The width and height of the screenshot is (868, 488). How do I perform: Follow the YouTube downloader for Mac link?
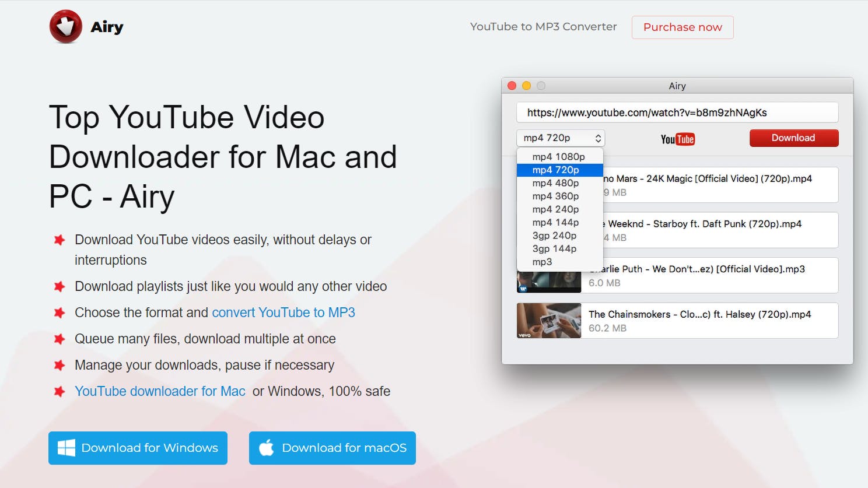tap(160, 391)
